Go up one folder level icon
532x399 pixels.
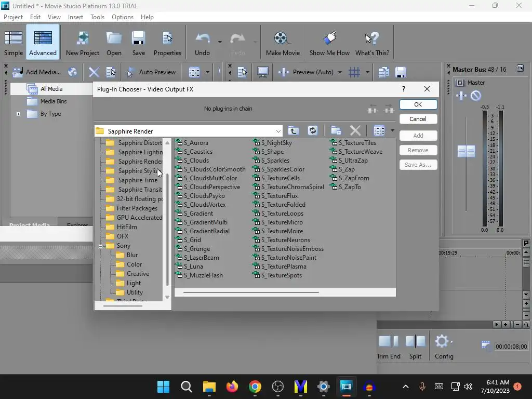tap(294, 130)
